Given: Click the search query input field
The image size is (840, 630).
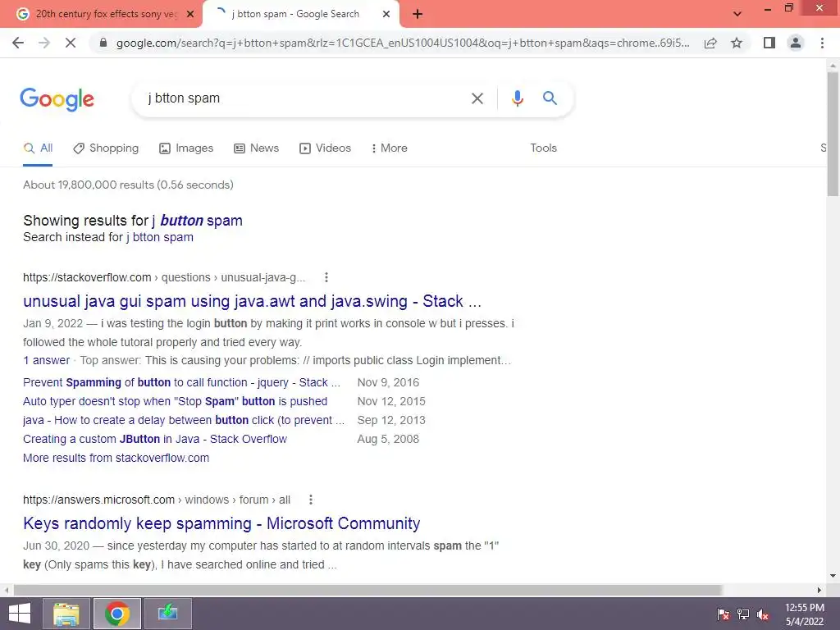Looking at the screenshot, I should [305, 98].
